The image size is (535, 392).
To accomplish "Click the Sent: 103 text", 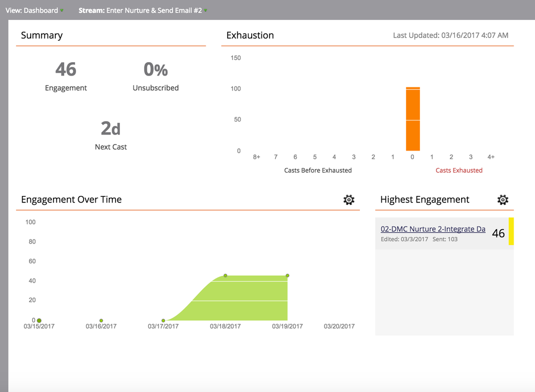I will [x=445, y=239].
